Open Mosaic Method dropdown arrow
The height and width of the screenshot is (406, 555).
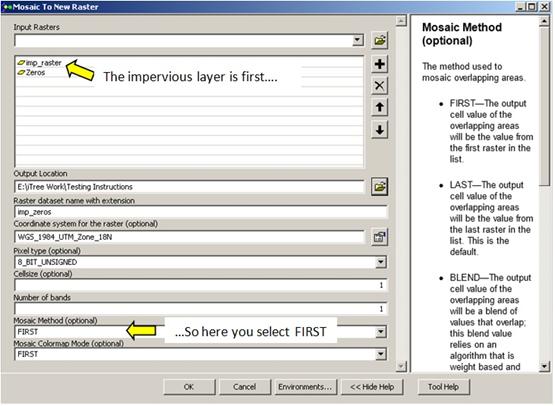click(x=381, y=332)
